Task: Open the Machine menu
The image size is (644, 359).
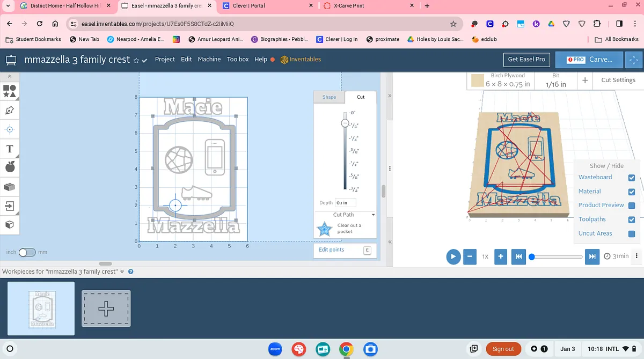Action: [209, 60]
